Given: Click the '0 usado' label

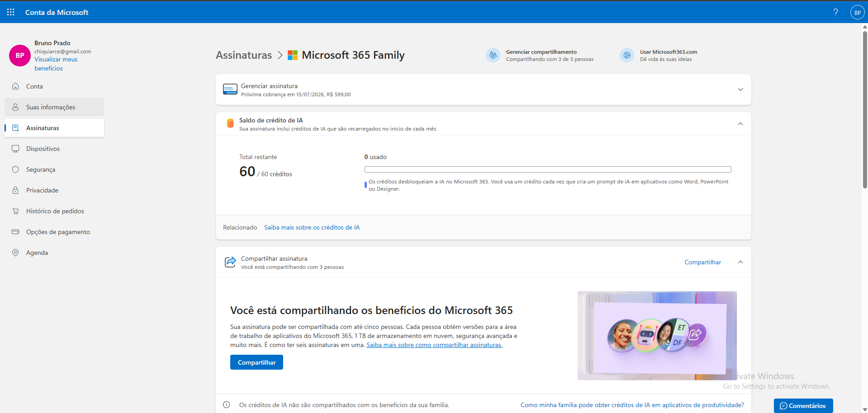Looking at the screenshot, I should (x=375, y=157).
